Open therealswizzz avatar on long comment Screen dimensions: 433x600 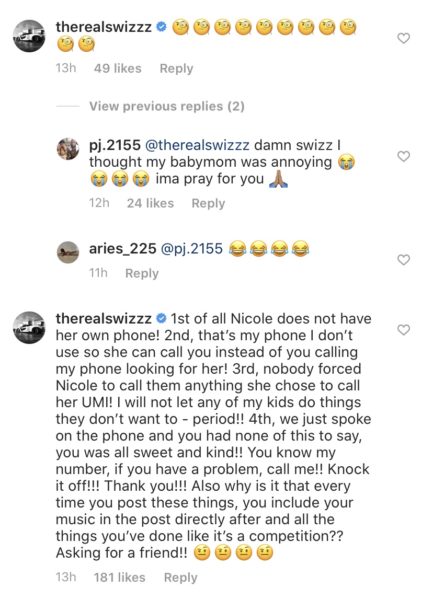tap(29, 328)
